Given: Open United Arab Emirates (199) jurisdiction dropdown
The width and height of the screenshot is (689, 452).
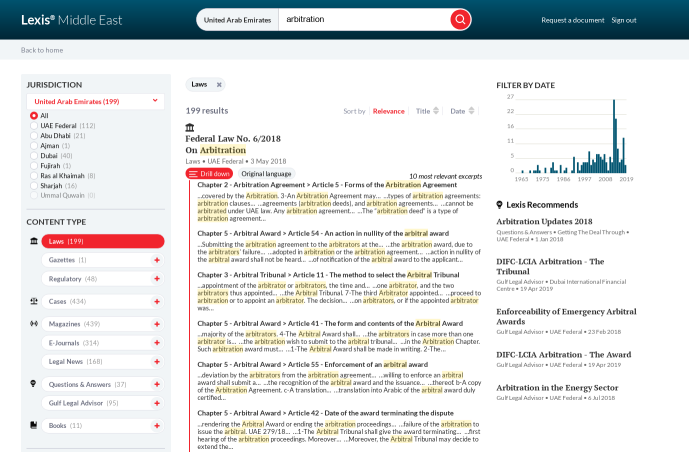Looking at the screenshot, I should pos(95,101).
